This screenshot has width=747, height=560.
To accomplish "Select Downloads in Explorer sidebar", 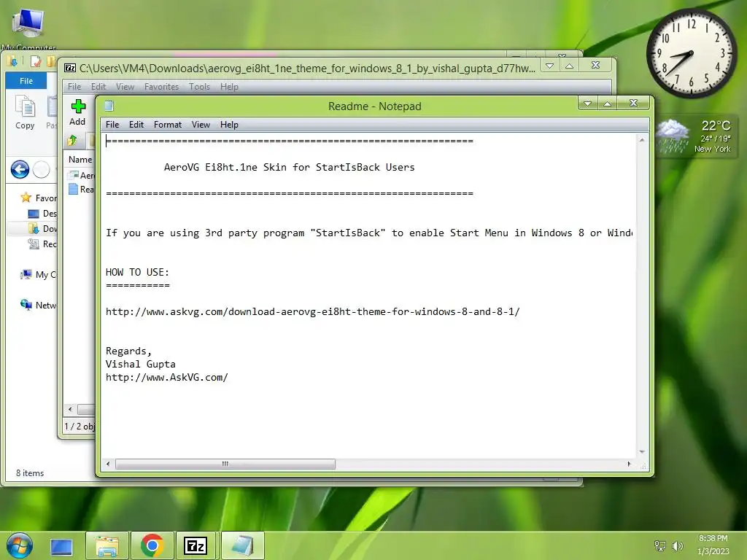I will tap(42, 228).
